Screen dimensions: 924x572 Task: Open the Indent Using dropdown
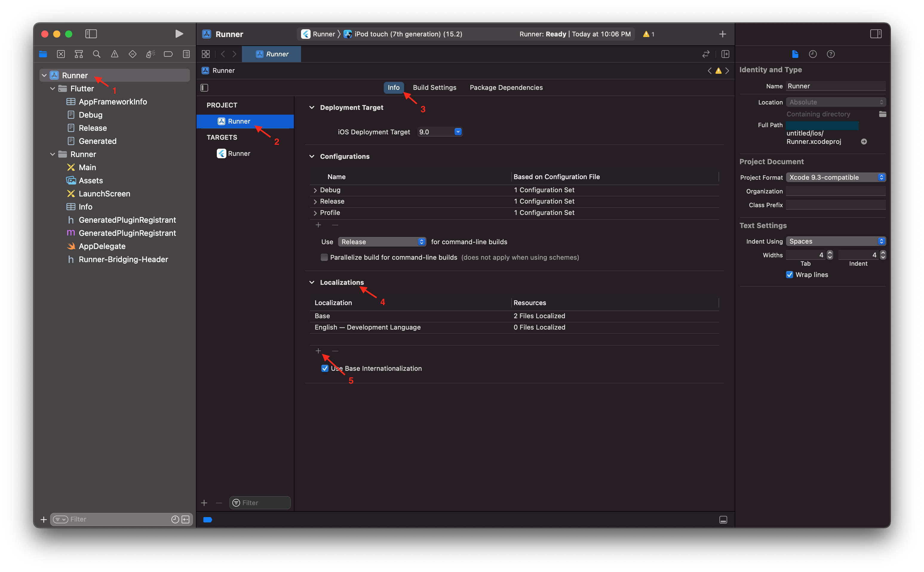836,241
